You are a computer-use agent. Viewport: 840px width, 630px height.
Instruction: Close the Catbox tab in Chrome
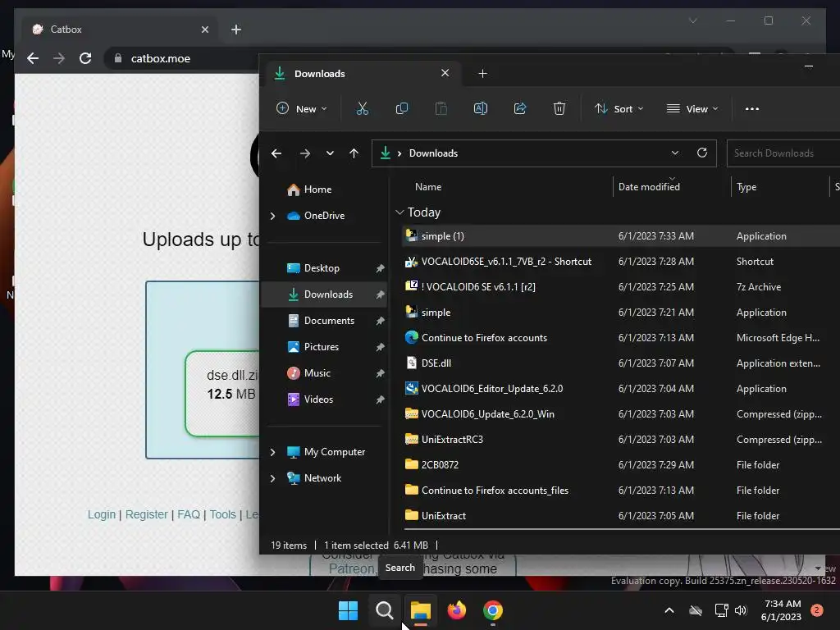point(204,30)
